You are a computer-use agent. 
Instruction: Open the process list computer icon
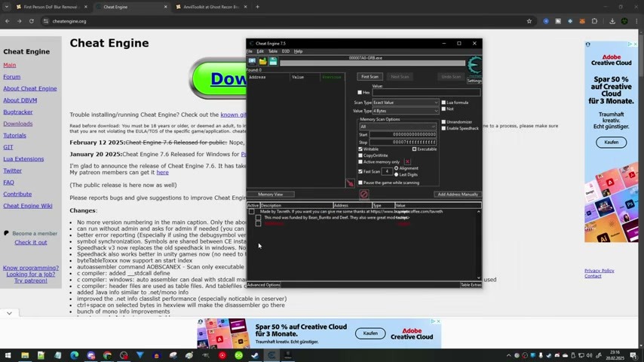coord(252,62)
